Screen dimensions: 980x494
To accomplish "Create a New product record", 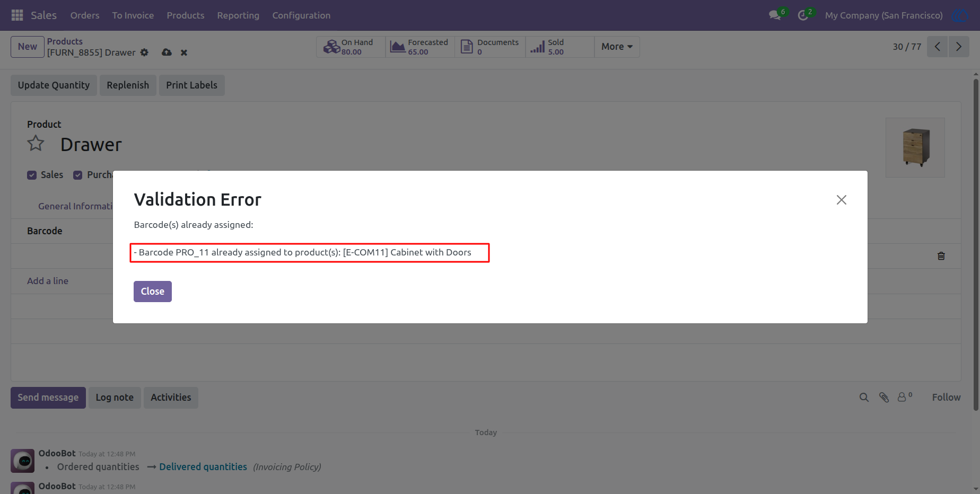I will point(28,47).
